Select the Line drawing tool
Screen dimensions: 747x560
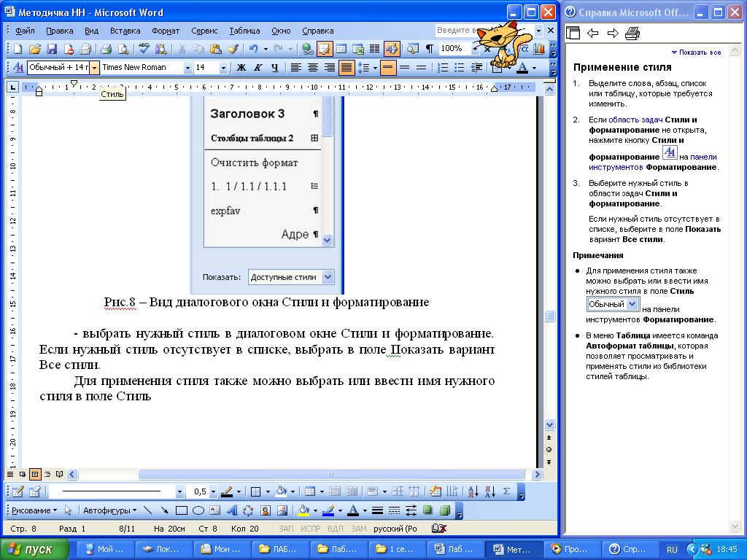tap(147, 510)
